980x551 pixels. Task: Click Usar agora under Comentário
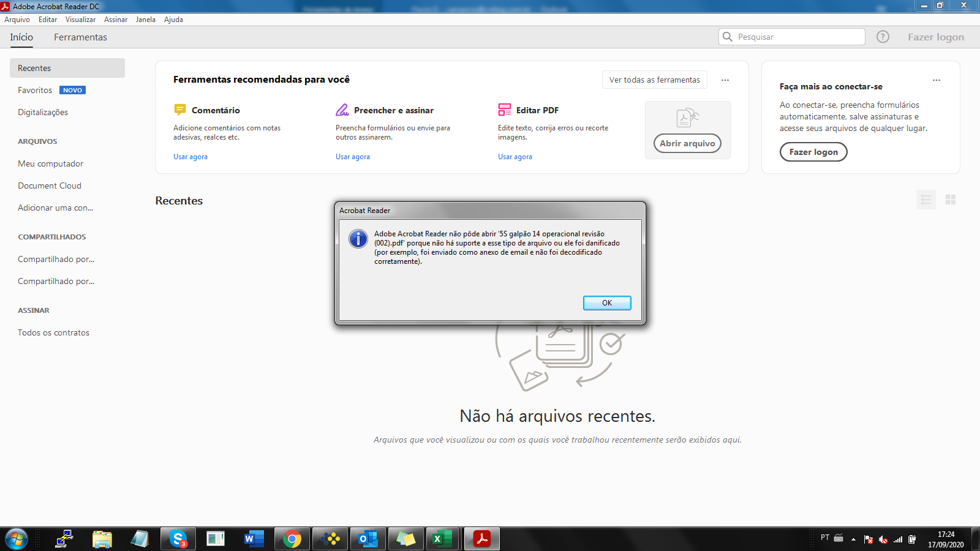[x=190, y=157]
